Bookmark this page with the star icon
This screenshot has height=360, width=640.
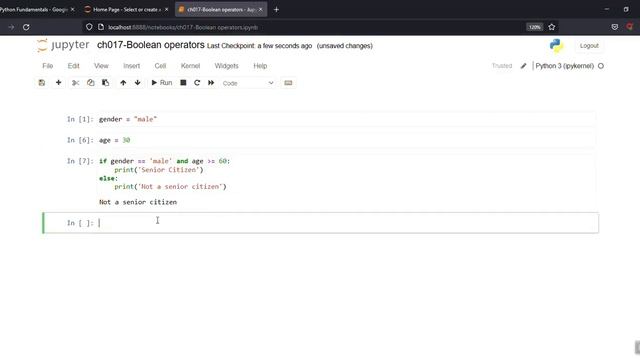[552, 27]
